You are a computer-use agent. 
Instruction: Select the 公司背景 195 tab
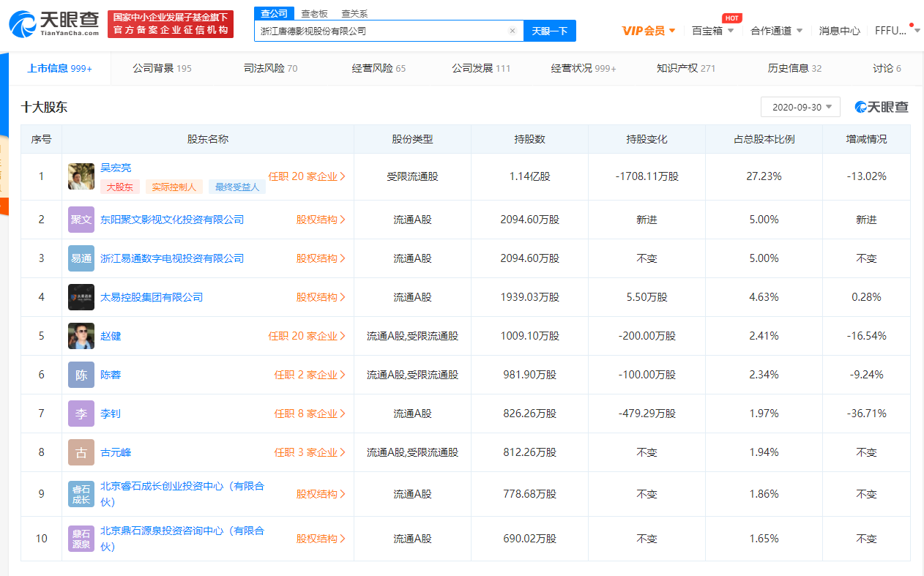(162, 68)
